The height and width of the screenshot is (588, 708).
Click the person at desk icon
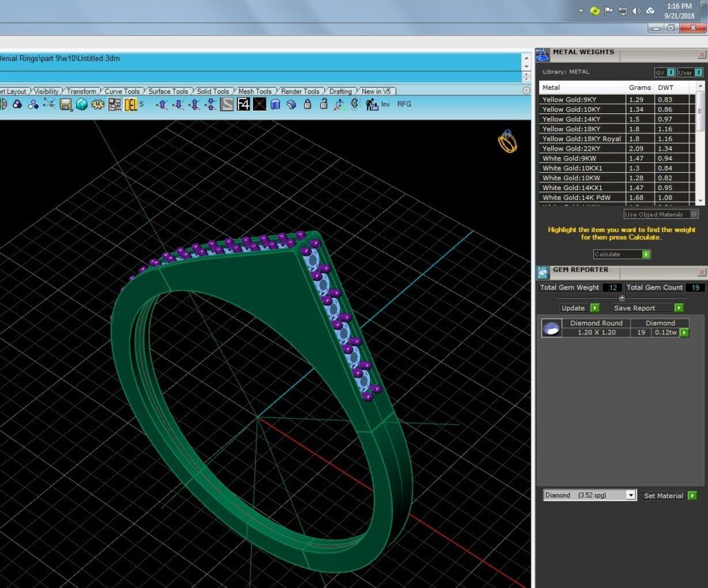[371, 105]
